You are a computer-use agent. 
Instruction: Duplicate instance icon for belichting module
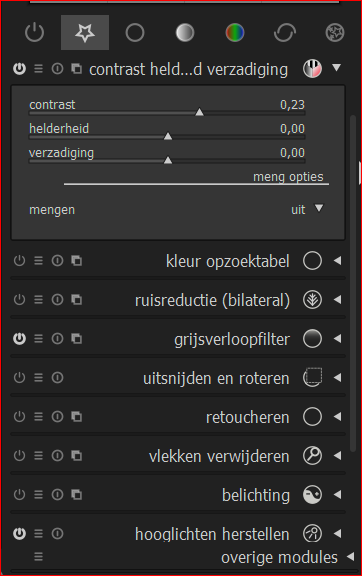coord(76,494)
